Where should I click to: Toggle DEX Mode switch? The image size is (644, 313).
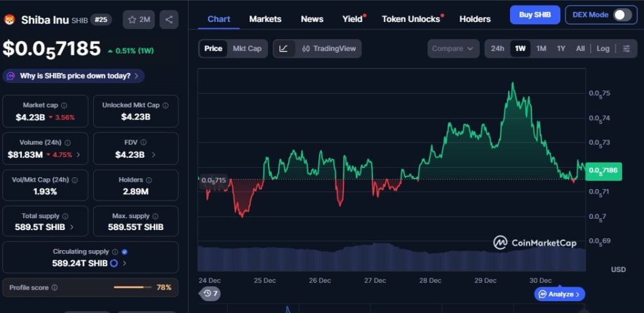622,14
